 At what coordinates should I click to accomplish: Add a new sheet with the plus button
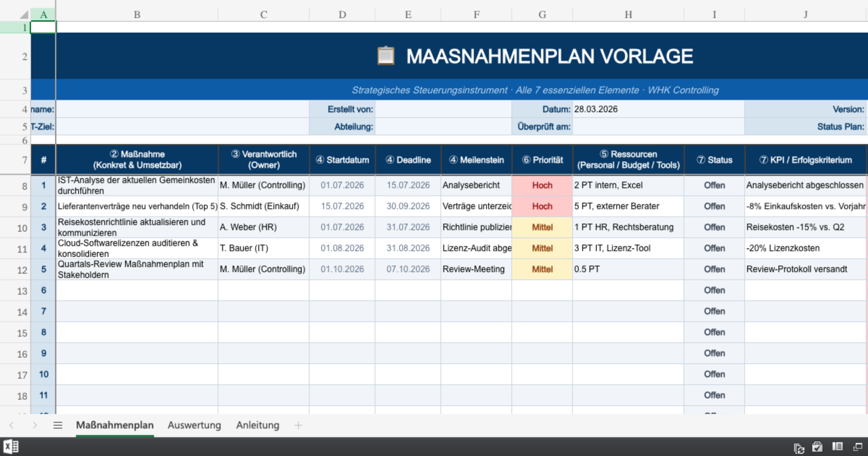point(298,425)
